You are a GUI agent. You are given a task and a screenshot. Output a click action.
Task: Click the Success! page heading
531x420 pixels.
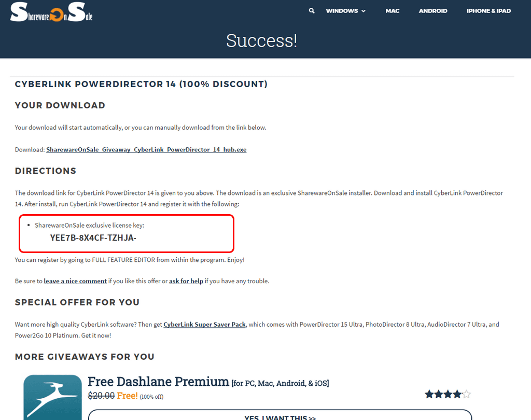pos(261,40)
